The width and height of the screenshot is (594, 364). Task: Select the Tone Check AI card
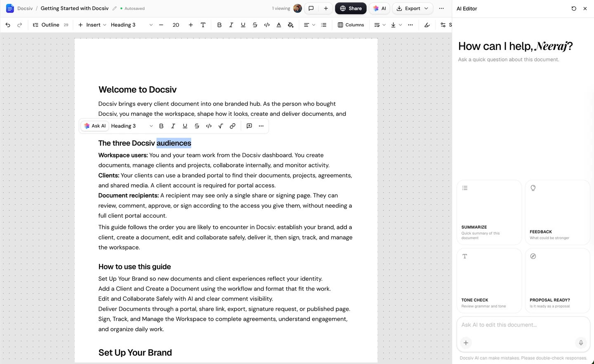click(x=489, y=281)
